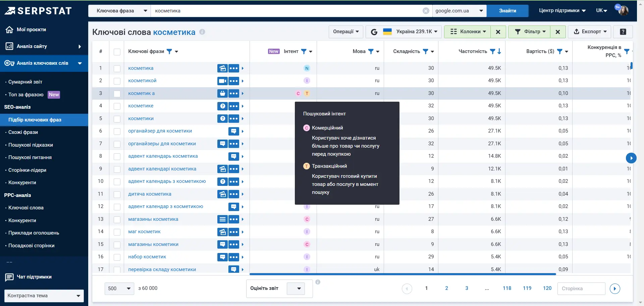The height and width of the screenshot is (306, 644).
Task: Click the Google search engine icon
Action: coord(374,32)
